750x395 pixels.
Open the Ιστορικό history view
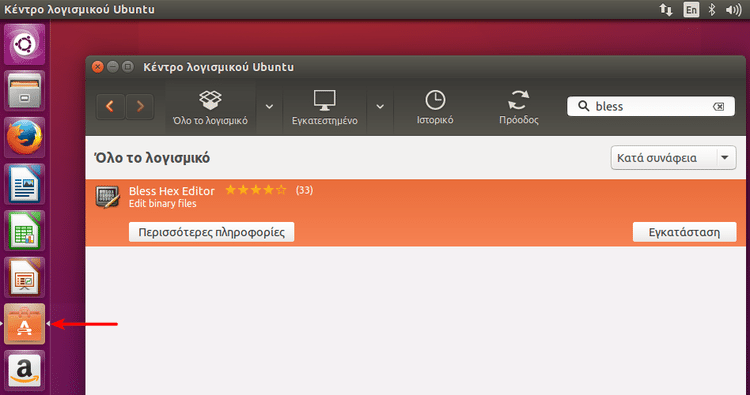pyautogui.click(x=435, y=108)
